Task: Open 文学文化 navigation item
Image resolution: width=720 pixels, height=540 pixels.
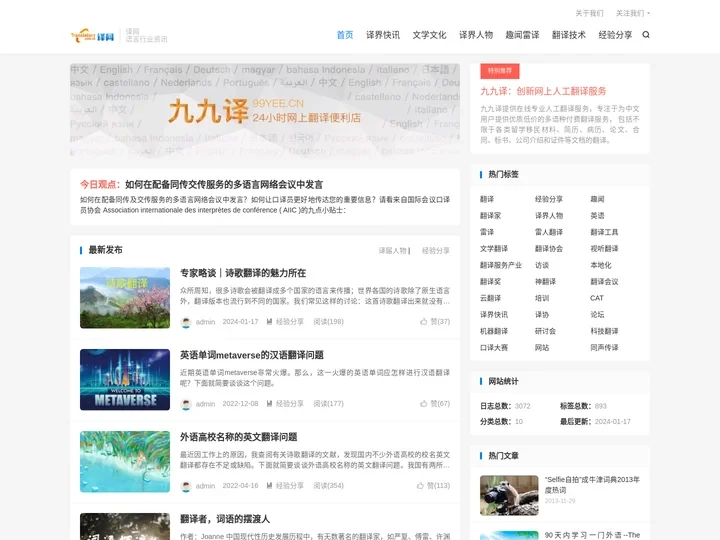Action: point(429,35)
